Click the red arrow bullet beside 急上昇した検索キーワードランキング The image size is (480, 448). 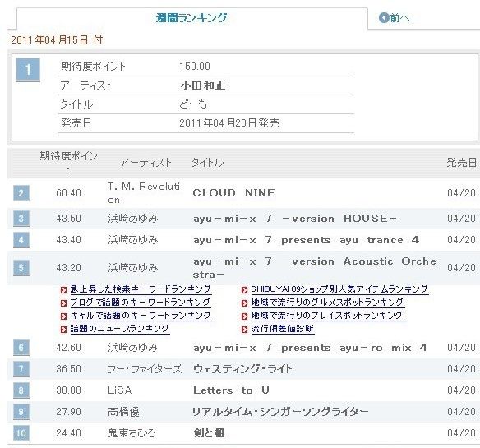[63, 289]
